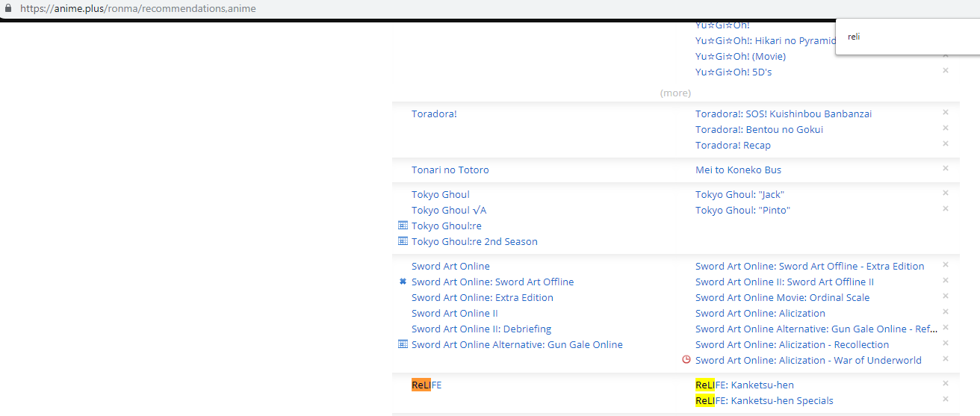Open the highlighted ReLIFE link
Screen dimensions: 980x416
427,385
